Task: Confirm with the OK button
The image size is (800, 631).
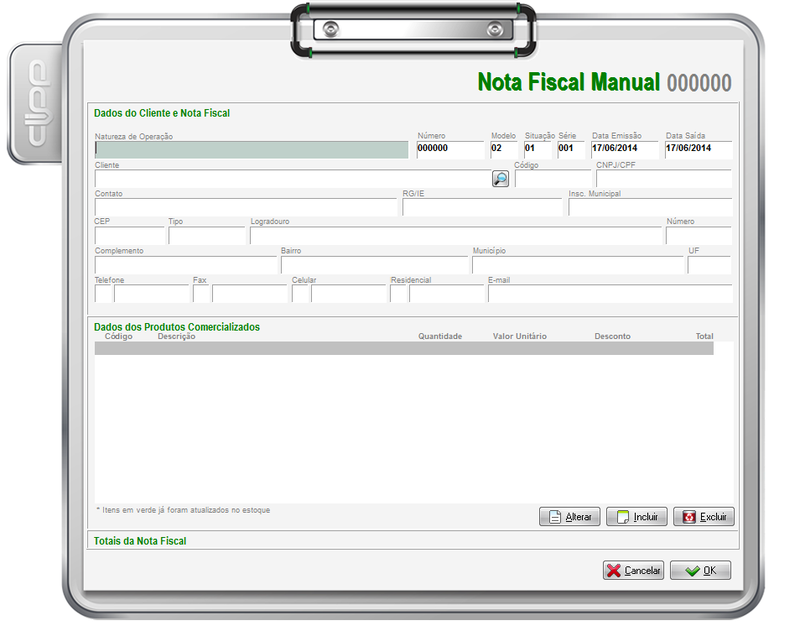Action: (x=700, y=570)
